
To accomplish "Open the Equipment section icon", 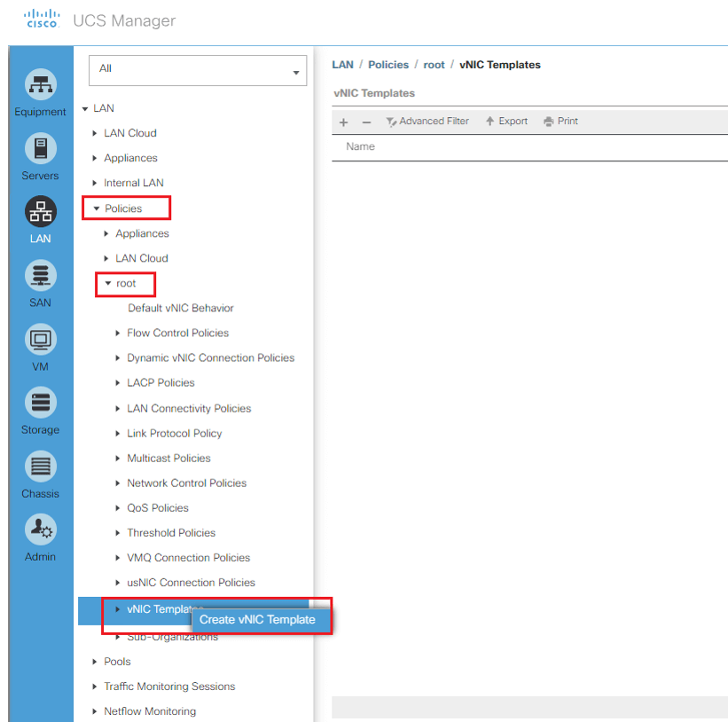I will (x=41, y=84).
